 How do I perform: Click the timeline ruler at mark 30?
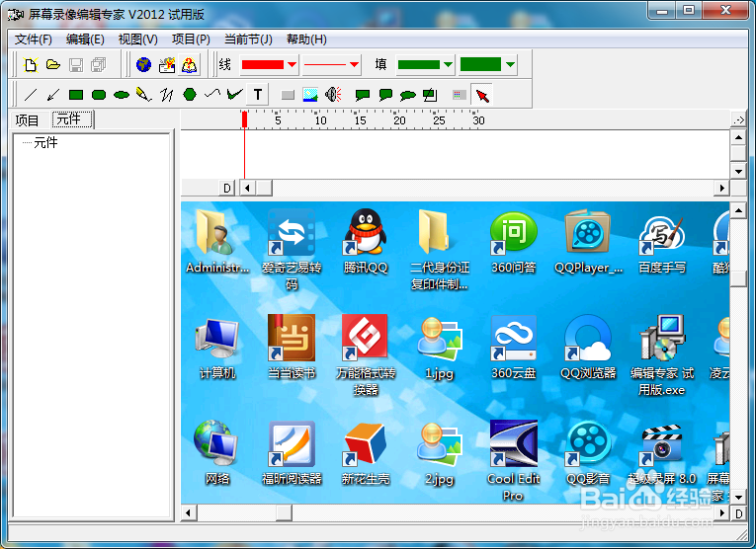click(478, 120)
